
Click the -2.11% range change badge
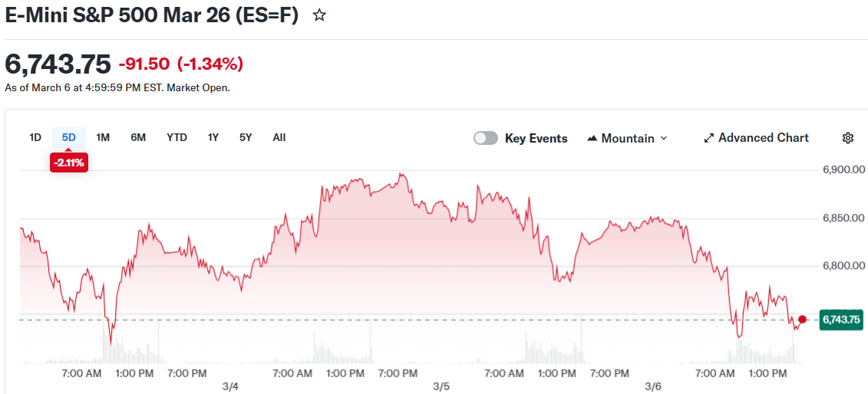(69, 163)
